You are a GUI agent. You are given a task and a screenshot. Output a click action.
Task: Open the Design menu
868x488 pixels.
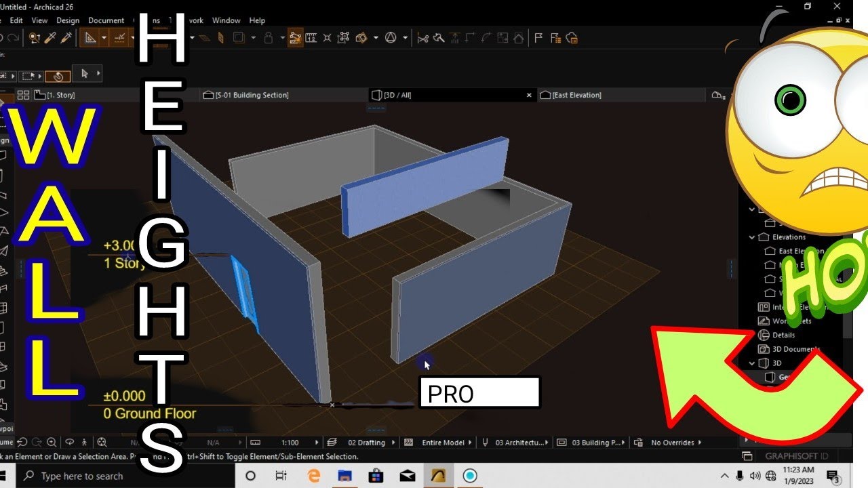click(x=68, y=20)
